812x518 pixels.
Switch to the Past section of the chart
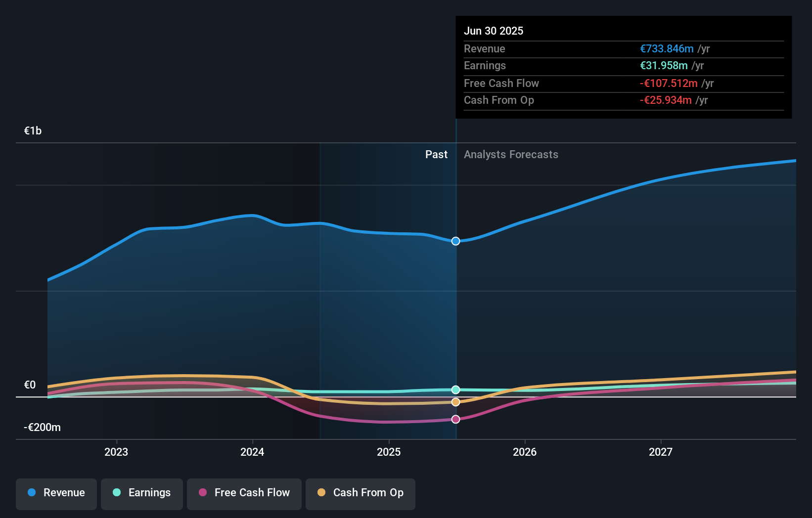tap(436, 155)
